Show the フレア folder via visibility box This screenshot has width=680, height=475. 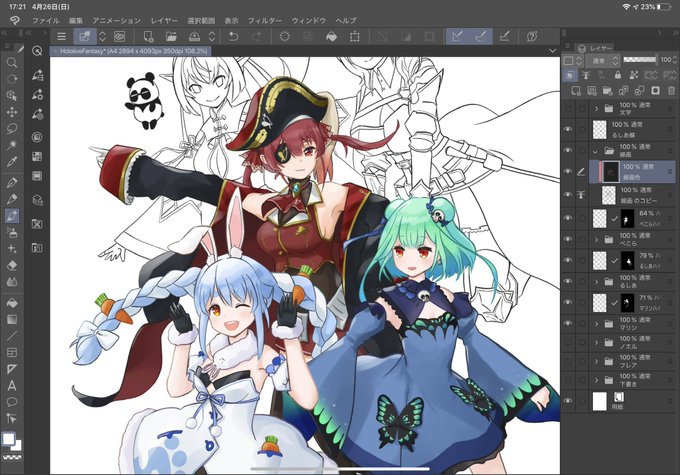(568, 361)
